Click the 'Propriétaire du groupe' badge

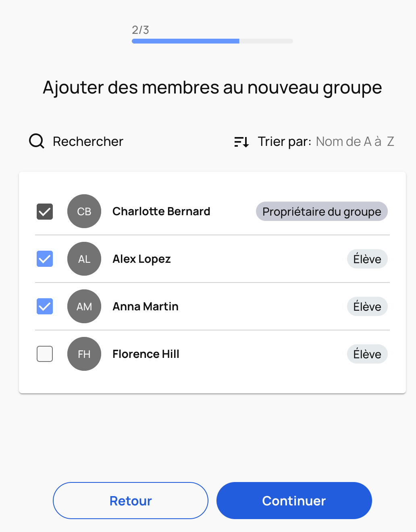322,212
